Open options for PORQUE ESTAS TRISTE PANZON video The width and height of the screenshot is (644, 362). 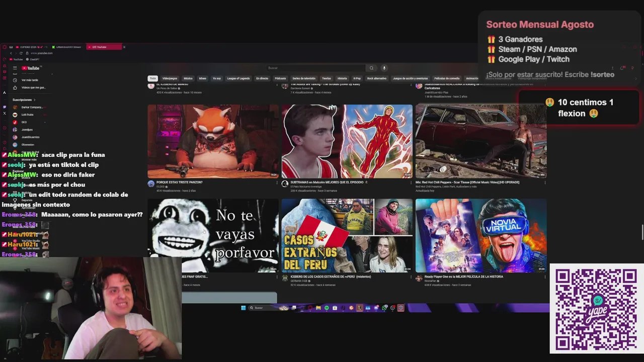pos(277,183)
